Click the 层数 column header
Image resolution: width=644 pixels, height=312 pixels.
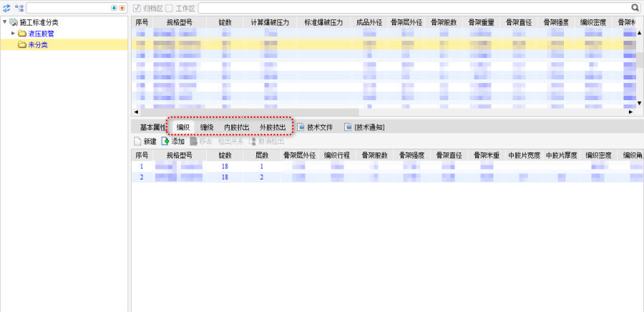(262, 155)
